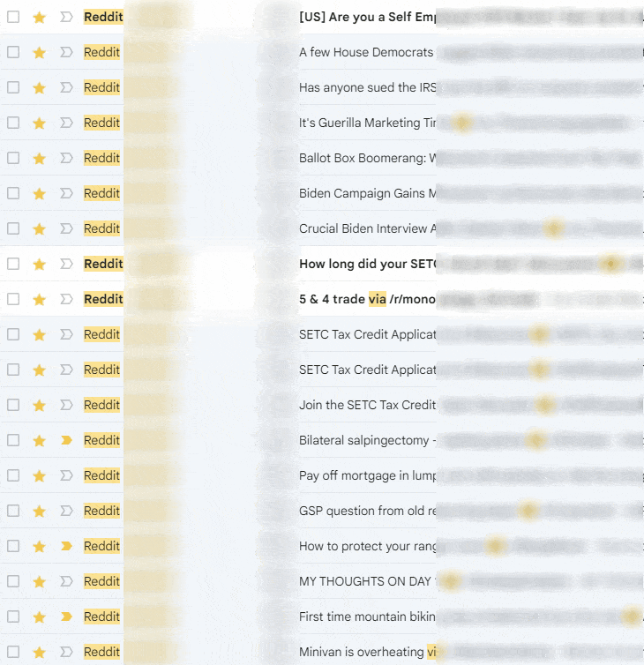Unstar the '5 & 4 trade via /r/mono' email
The image size is (644, 665).
point(39,299)
